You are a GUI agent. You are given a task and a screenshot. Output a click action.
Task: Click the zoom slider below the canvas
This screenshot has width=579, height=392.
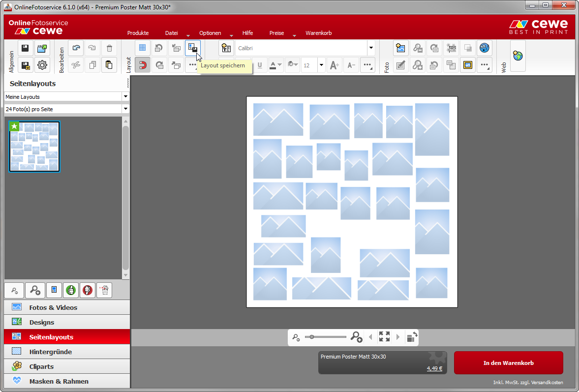(325, 337)
